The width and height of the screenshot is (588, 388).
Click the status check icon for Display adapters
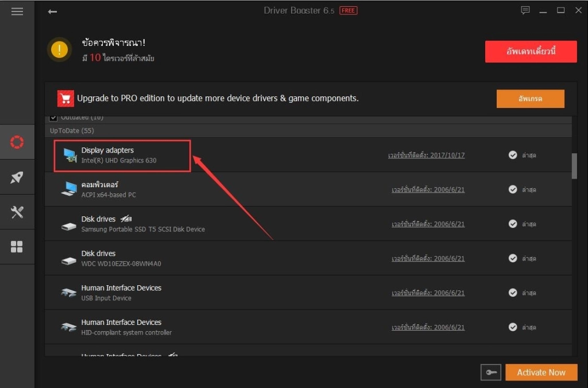(x=513, y=155)
